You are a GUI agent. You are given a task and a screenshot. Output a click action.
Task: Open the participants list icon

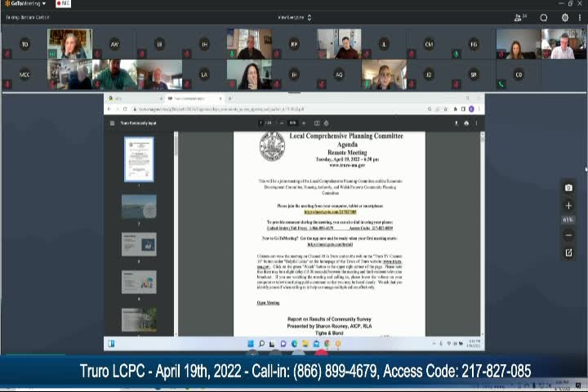click(x=519, y=17)
